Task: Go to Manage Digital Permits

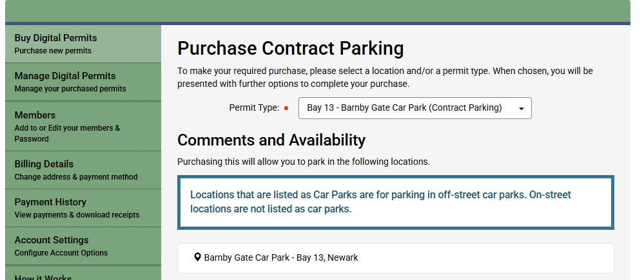Action: pyautogui.click(x=65, y=76)
